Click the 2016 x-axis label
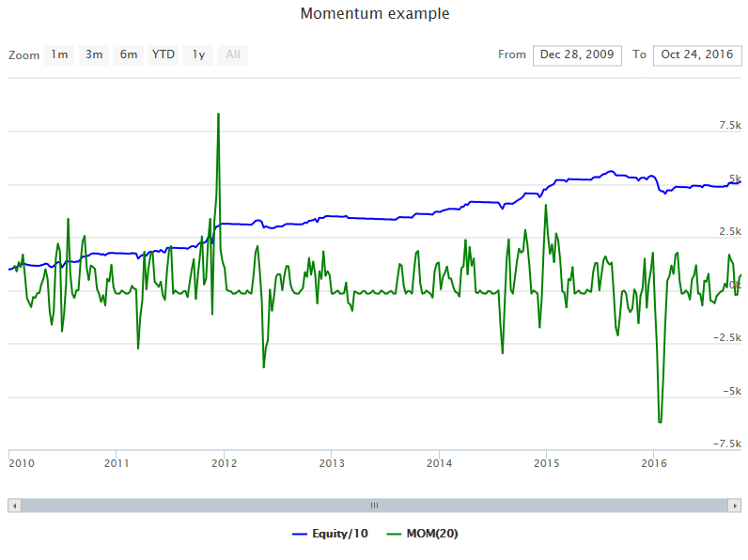 [654, 463]
